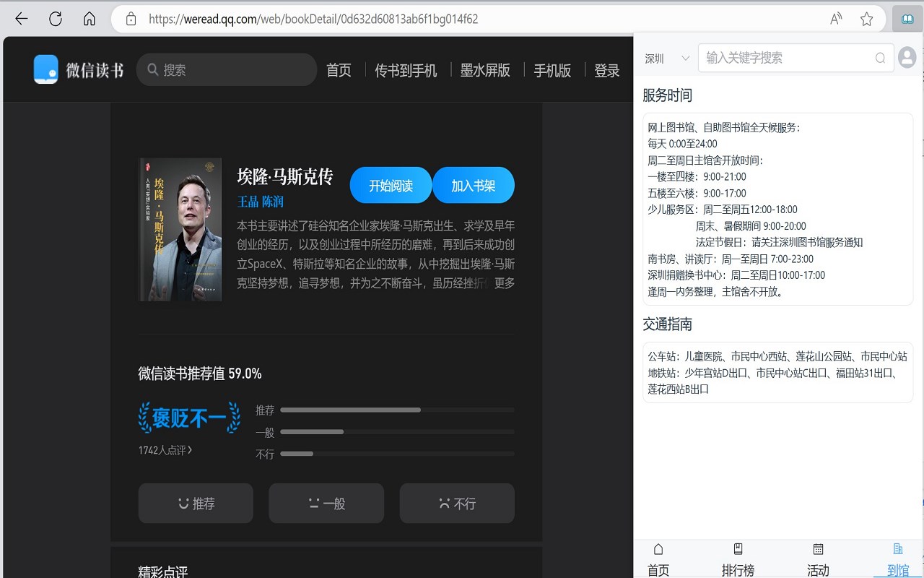Rate the book as 不行
924x578 pixels.
pyautogui.click(x=457, y=503)
